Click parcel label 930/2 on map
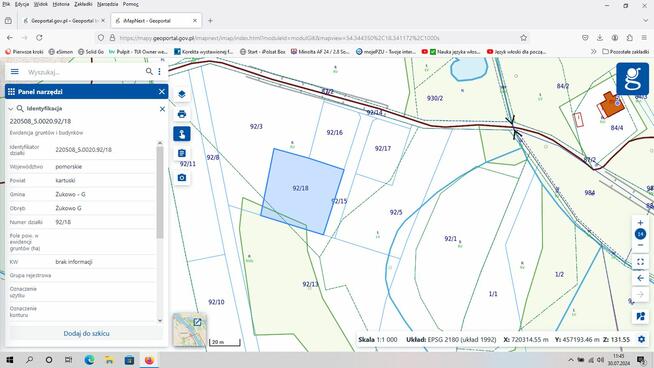Image resolution: width=654 pixels, height=368 pixels. click(435, 98)
